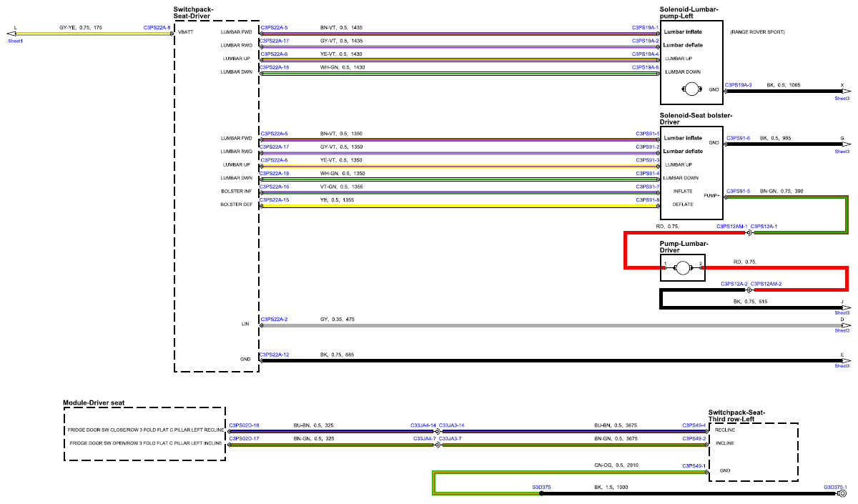Click the Switchpack-Seat-Driver component title
The height and width of the screenshot is (504, 858).
(x=194, y=12)
